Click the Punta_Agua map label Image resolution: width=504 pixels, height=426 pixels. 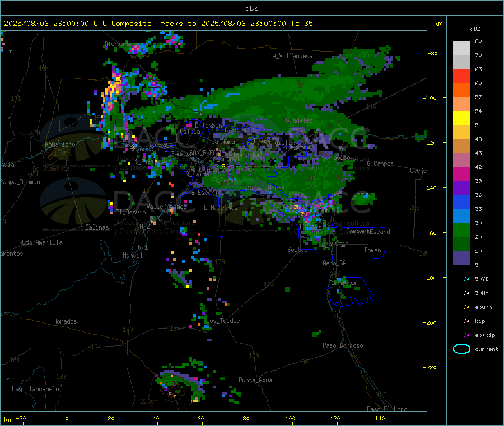pyautogui.click(x=255, y=380)
